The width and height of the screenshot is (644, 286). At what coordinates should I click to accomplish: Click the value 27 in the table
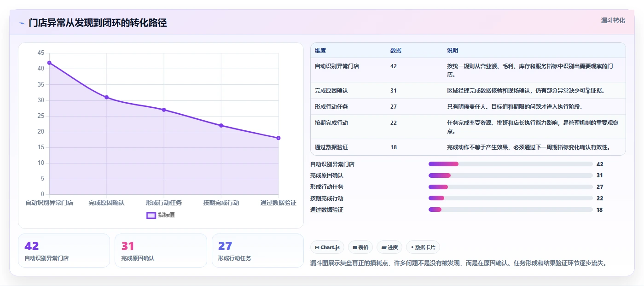coord(394,106)
